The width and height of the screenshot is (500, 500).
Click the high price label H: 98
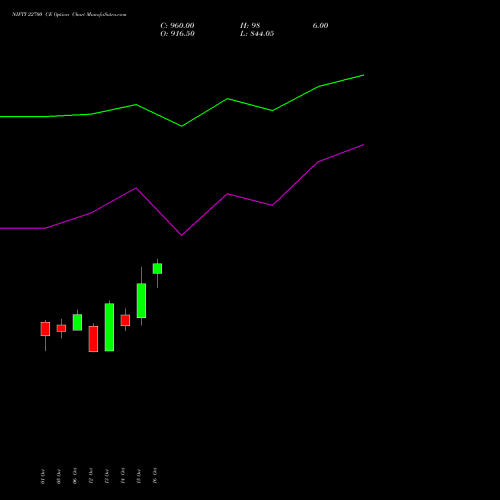click(250, 26)
